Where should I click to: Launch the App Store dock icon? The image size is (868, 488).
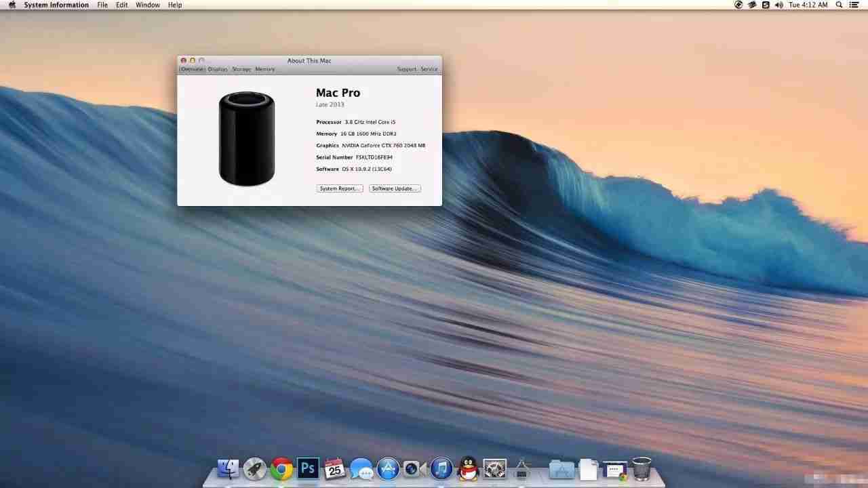pos(388,468)
